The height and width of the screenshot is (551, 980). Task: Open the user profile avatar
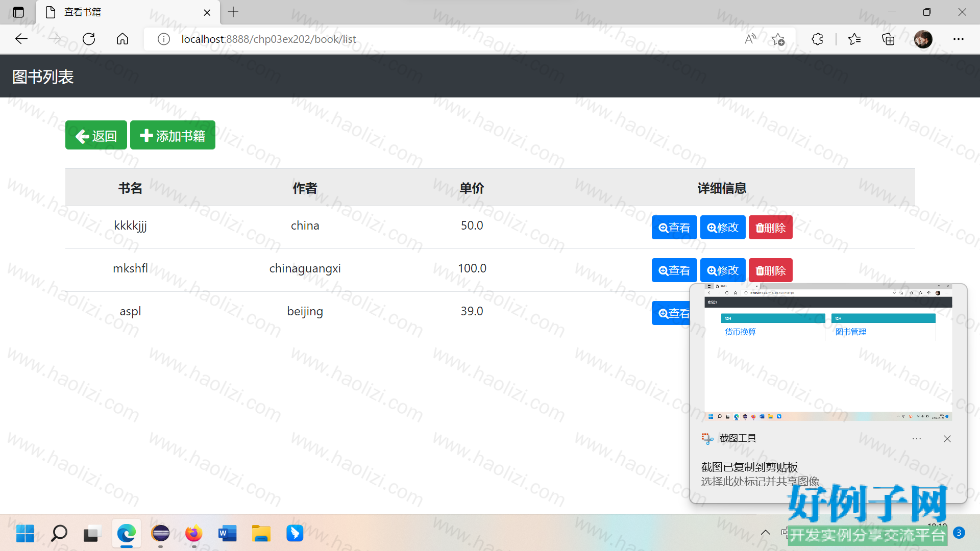coord(923,39)
